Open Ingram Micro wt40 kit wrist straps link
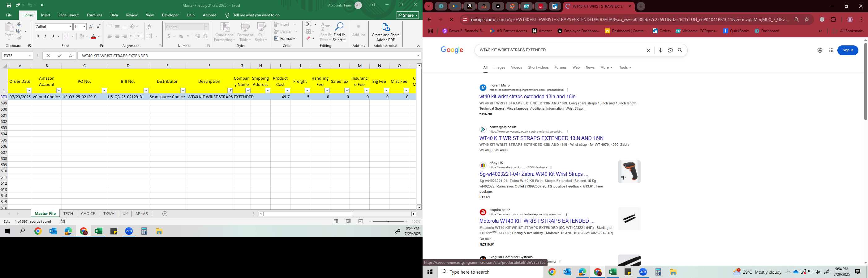 527,97
